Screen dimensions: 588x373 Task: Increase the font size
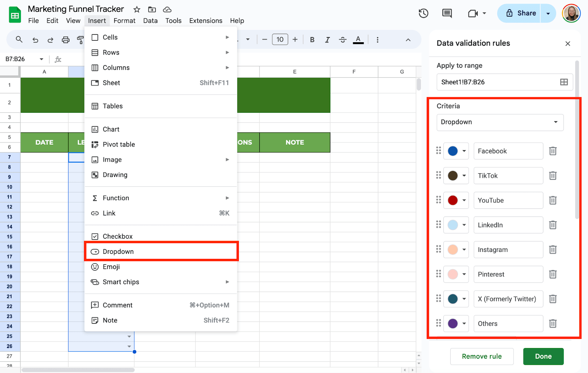(x=295, y=40)
